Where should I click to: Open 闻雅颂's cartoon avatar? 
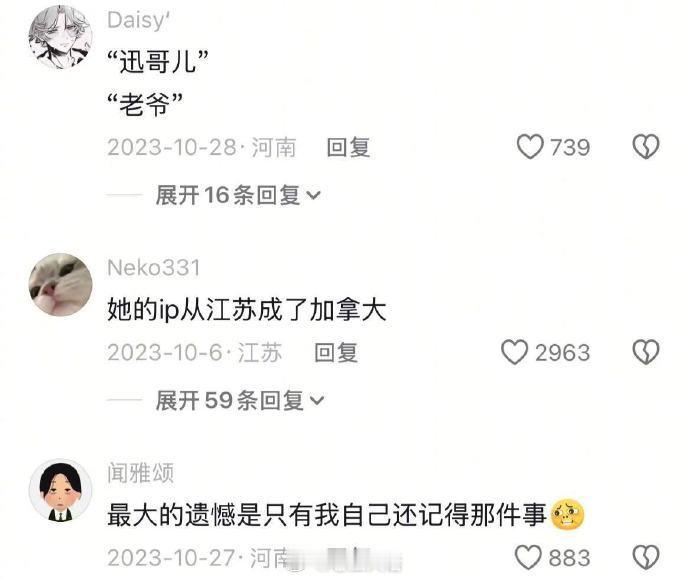tap(60, 490)
